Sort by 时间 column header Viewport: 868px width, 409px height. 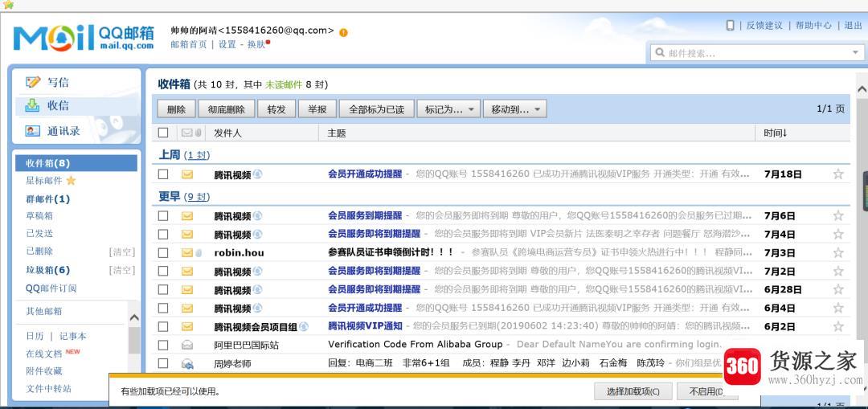(776, 133)
